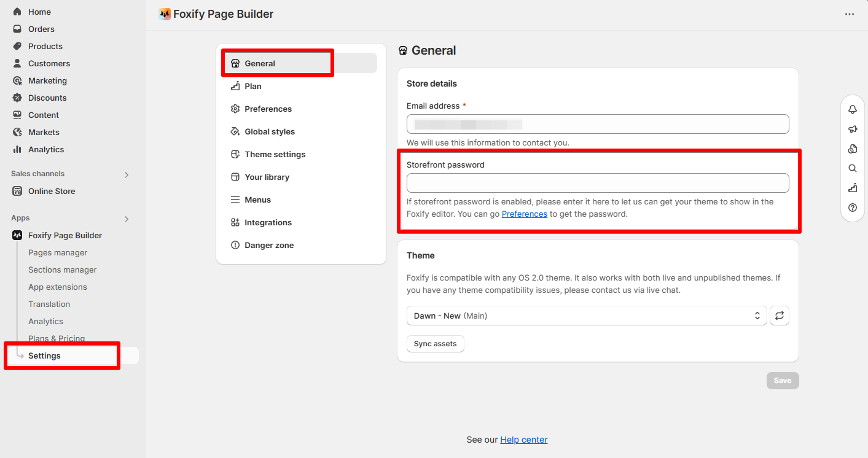Open the three-dot more actions menu
The image size is (868, 458).
pos(850,14)
